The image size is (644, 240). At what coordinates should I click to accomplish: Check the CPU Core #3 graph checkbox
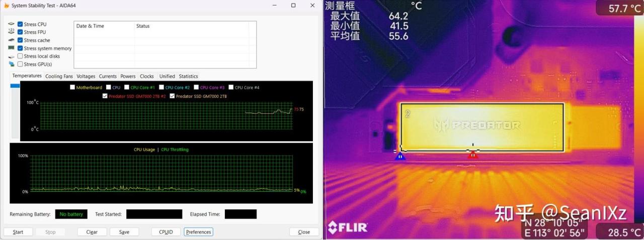(x=196, y=87)
